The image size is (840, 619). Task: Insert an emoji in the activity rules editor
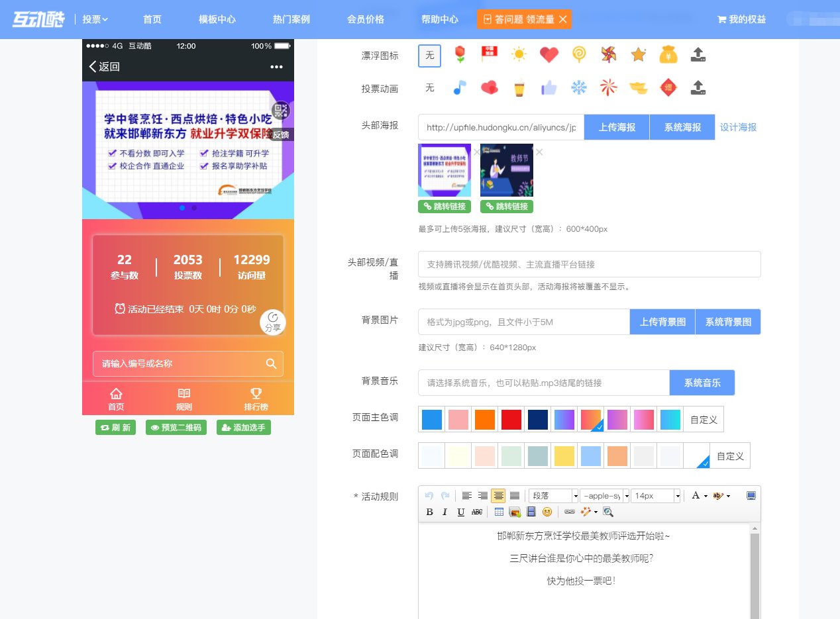(x=547, y=511)
